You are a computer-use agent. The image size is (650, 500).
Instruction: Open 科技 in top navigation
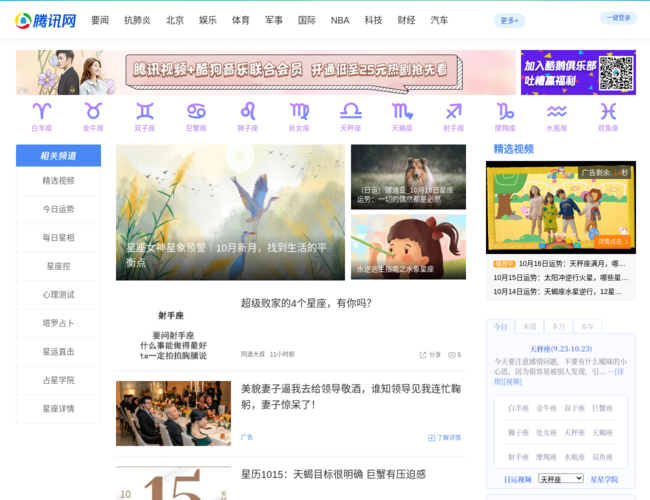pos(373,20)
